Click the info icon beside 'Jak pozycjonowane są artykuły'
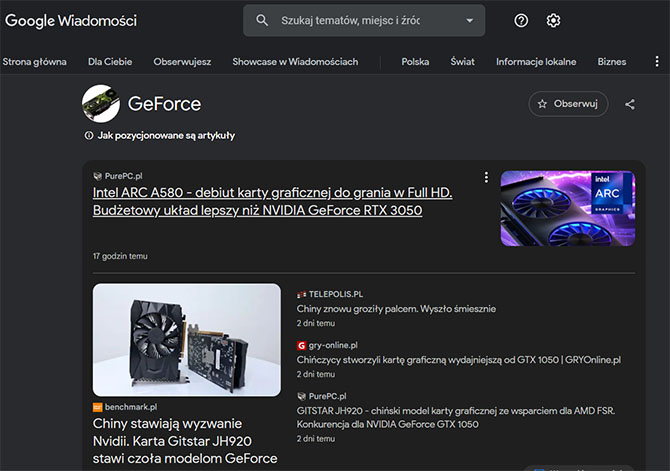The height and width of the screenshot is (471, 670). [89, 135]
